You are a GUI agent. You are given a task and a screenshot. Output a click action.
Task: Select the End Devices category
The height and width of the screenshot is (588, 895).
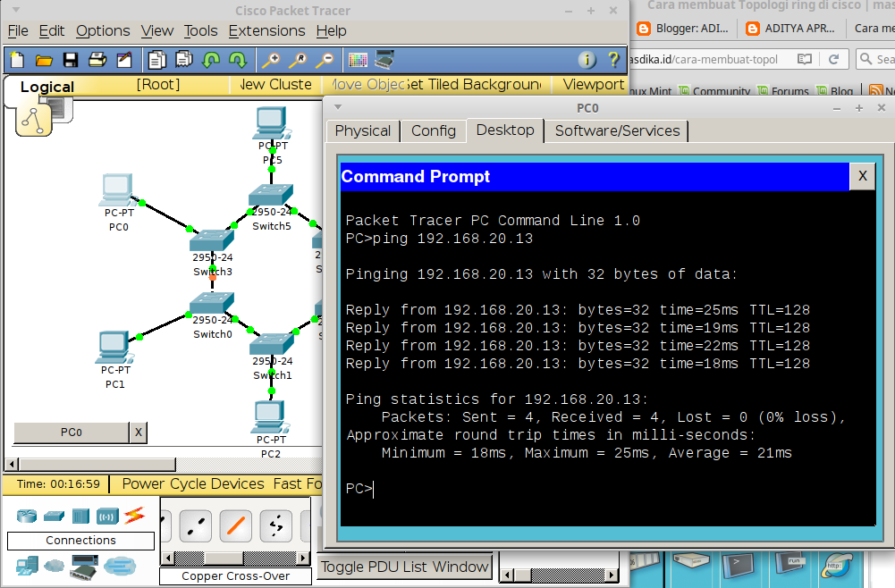27,566
